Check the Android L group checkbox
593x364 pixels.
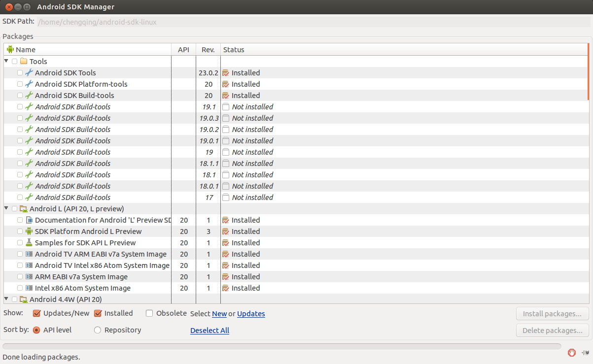(14, 209)
